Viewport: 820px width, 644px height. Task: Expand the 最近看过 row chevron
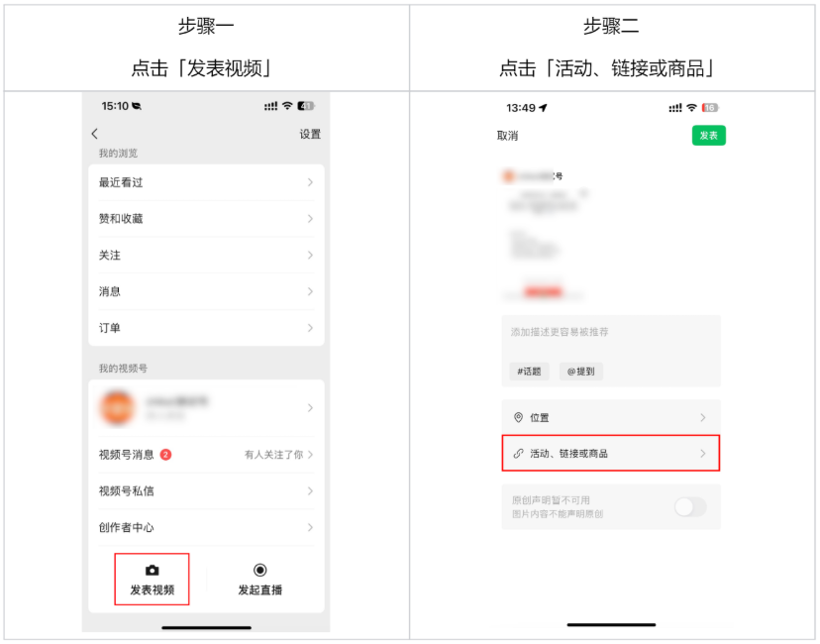point(310,182)
